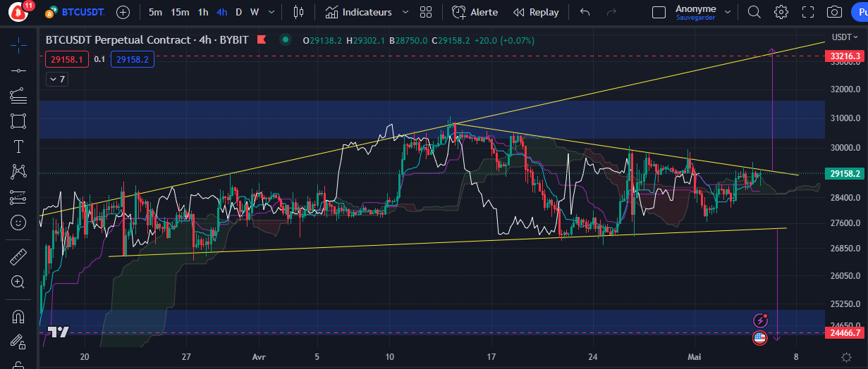868x369 pixels.
Task: Toggle stay in drawing mode pencil-lock
Action: 19,342
